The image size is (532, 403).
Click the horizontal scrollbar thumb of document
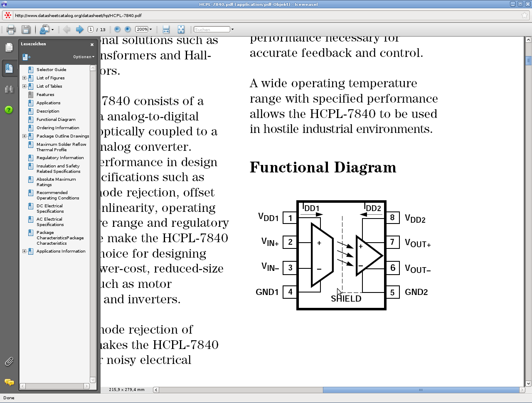click(421, 390)
